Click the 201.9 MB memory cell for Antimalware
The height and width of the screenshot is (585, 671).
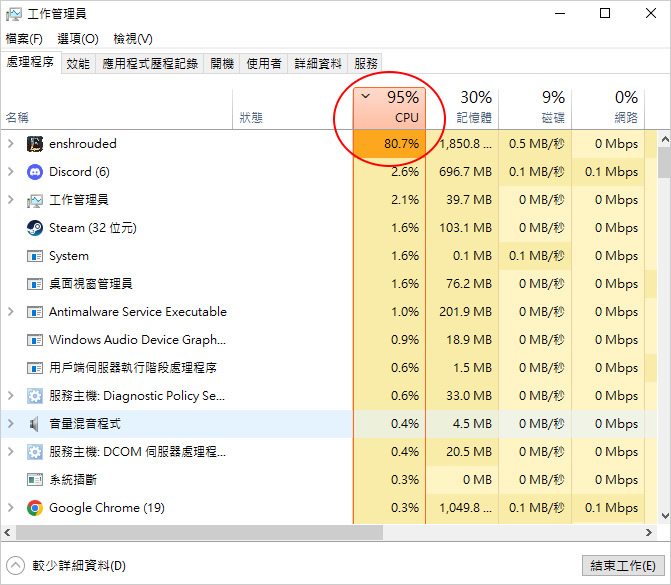pyautogui.click(x=463, y=312)
